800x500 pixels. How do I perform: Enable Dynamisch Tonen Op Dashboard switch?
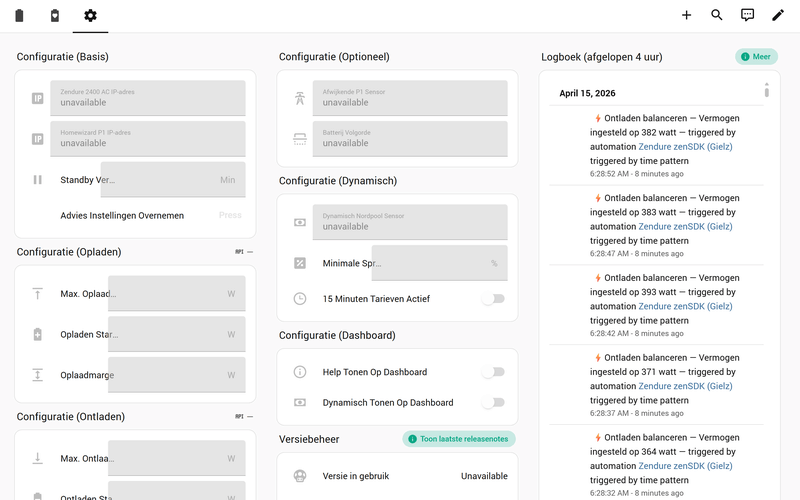[492, 403]
